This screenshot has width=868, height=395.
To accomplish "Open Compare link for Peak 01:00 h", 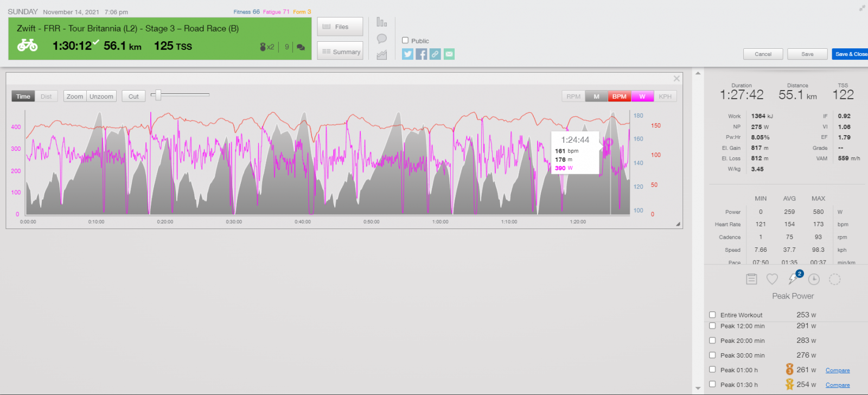I will 838,371.
